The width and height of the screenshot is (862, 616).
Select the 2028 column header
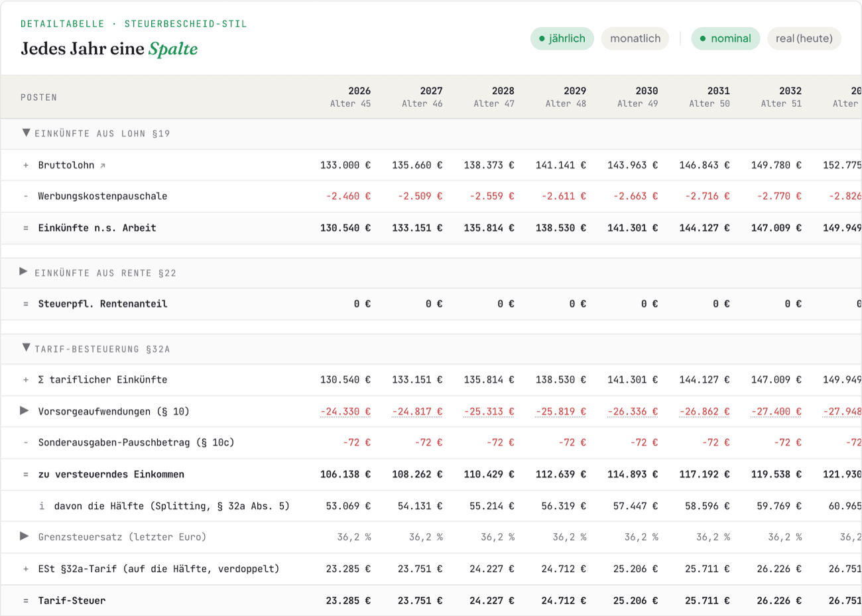pos(494,97)
